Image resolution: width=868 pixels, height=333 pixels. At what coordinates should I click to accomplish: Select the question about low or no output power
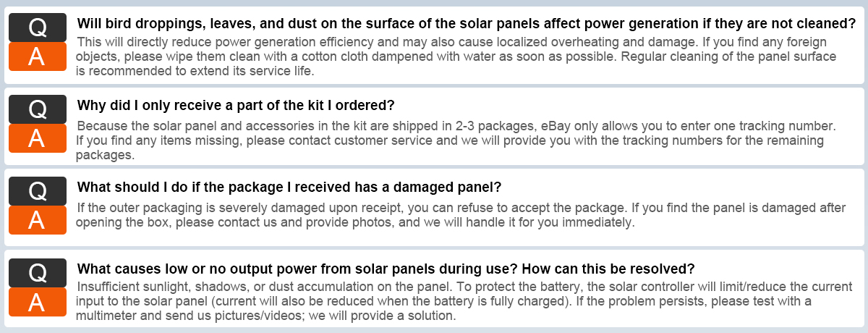386,269
